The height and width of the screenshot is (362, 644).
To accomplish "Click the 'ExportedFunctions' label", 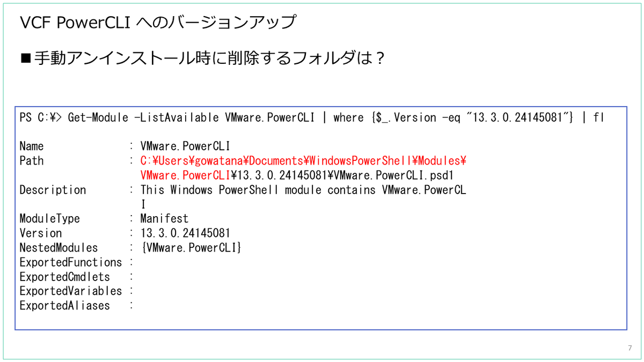I will pos(71,262).
